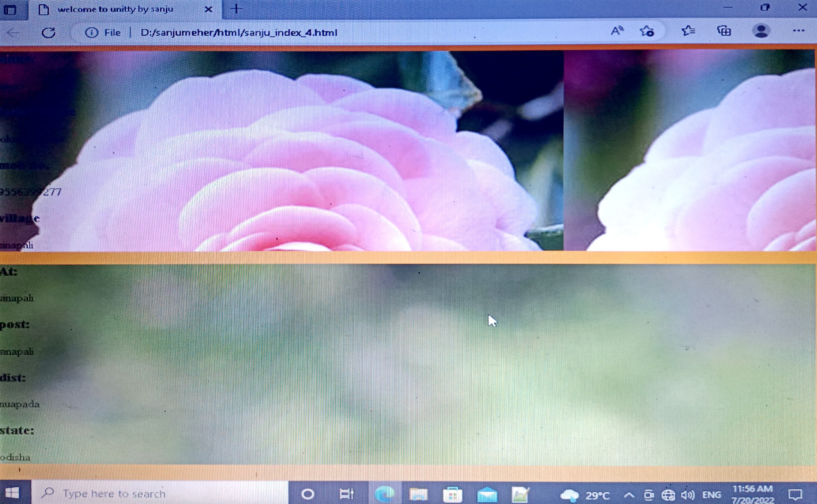
Task: Open the volume control
Action: (x=687, y=495)
